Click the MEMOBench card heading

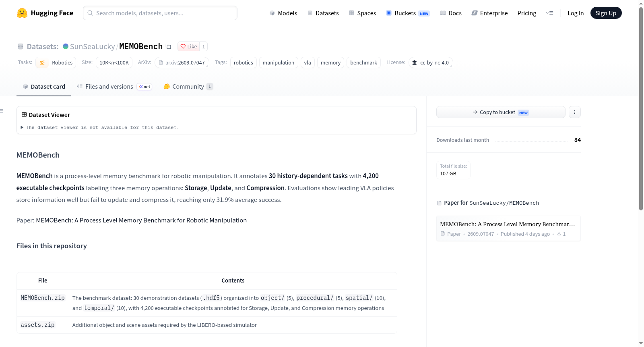[38, 155]
